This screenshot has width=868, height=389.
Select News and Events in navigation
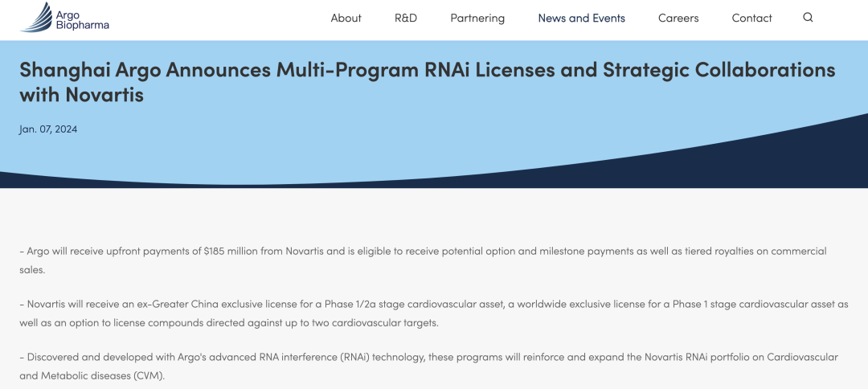581,18
